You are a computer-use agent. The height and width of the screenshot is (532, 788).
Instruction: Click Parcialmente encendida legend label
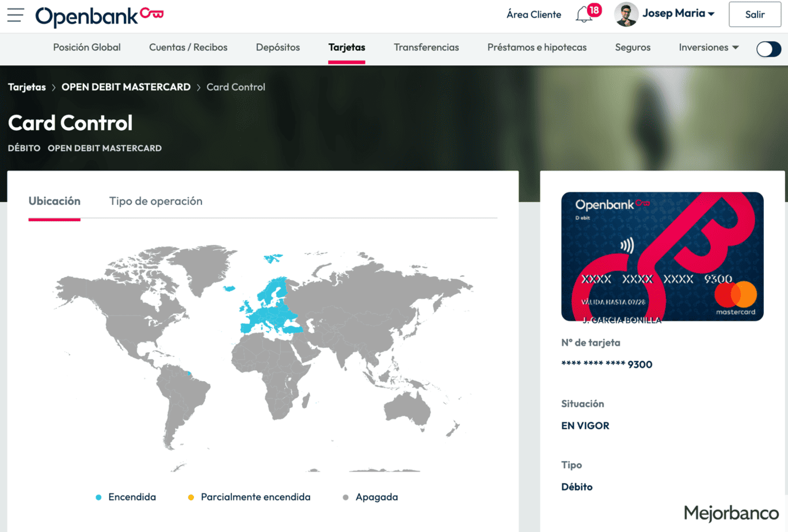click(256, 497)
